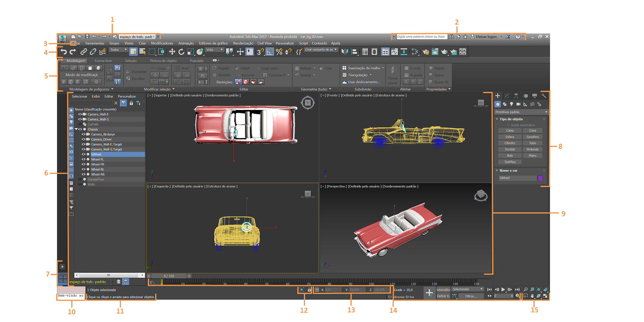Open the Todos selection filter dropdown
The height and width of the screenshot is (322, 644).
[118, 50]
